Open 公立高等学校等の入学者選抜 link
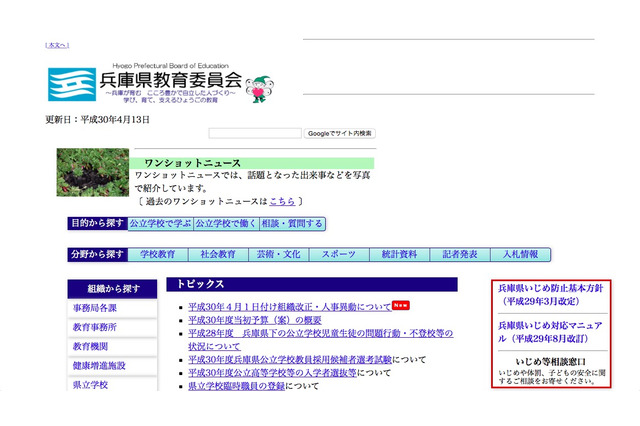Screen dimensions: 640x426 [272, 373]
